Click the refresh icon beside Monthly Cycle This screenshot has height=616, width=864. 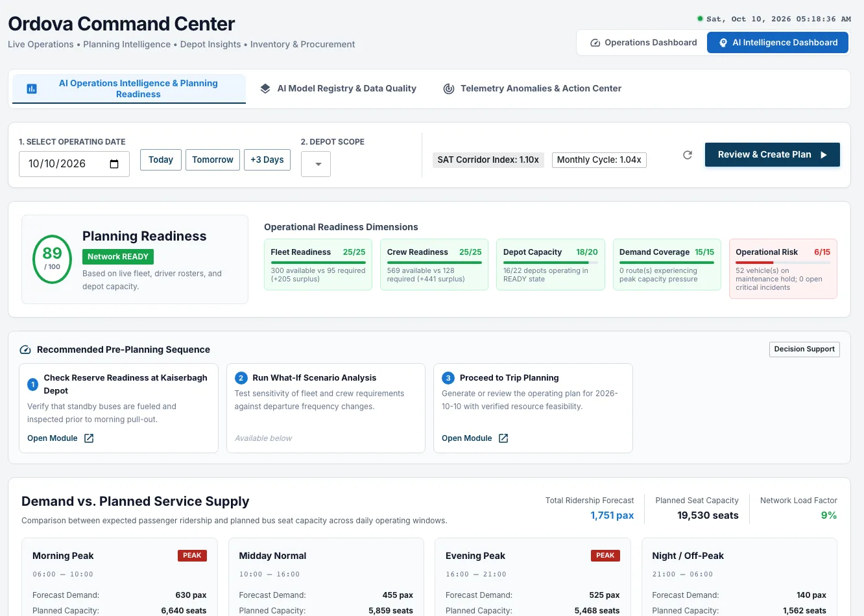tap(688, 155)
